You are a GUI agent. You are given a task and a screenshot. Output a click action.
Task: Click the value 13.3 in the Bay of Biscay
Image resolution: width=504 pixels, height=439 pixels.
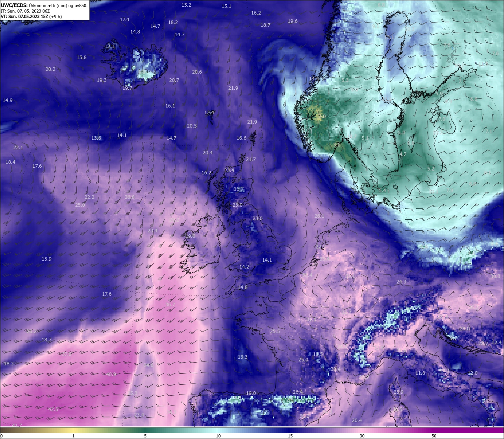pyautogui.click(x=243, y=357)
